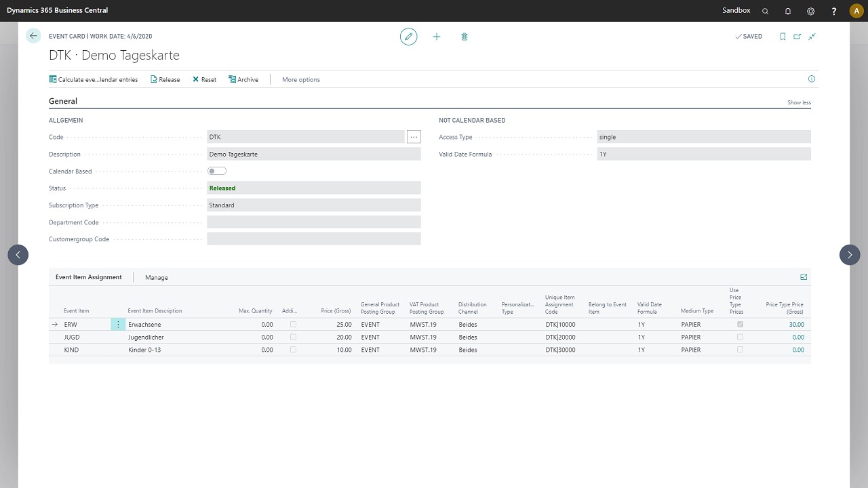Click the Sandbox environment label

coord(736,11)
